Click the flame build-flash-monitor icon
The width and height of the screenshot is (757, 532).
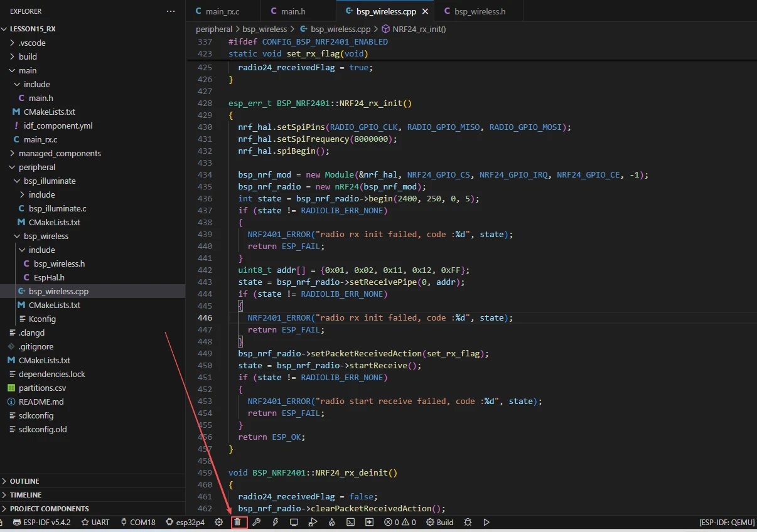coord(331,522)
